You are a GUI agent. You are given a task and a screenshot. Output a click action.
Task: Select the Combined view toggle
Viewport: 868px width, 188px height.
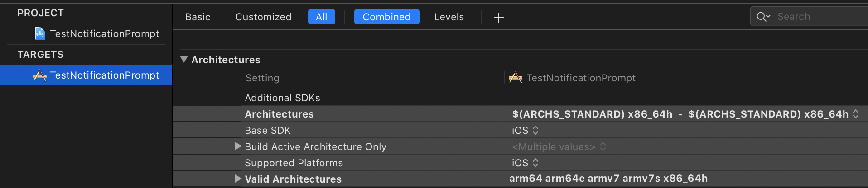click(387, 17)
